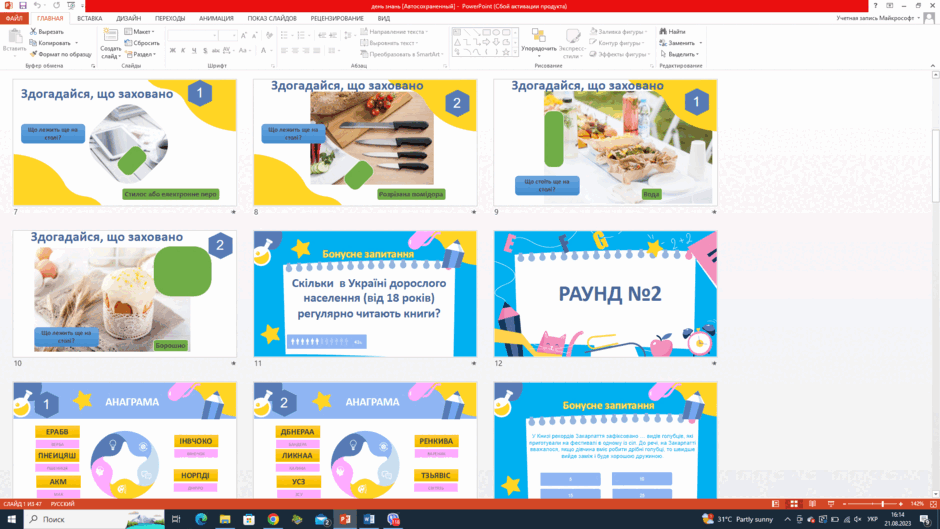Open the font size combo box
Viewport: 940px width, 529px height.
tap(228, 36)
